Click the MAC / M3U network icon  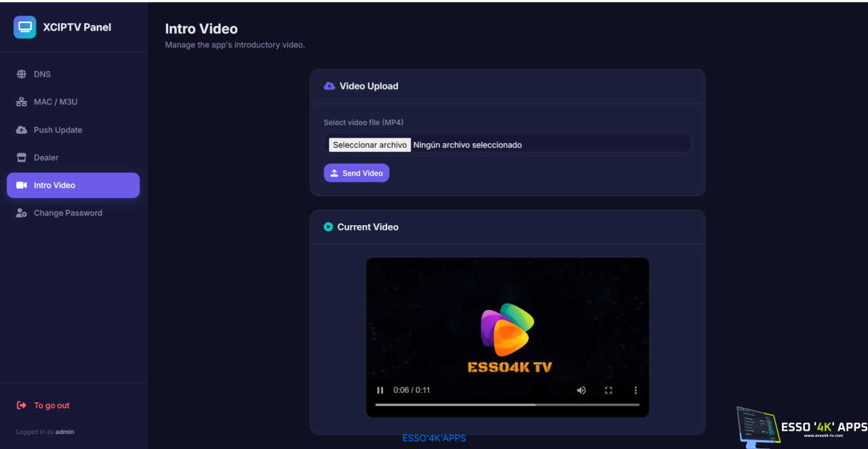pos(22,102)
